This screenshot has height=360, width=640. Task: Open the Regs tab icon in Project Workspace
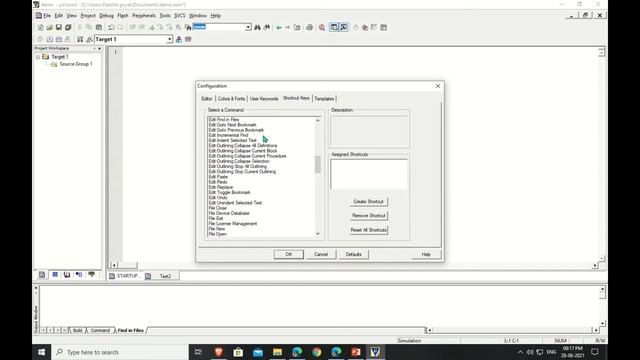pyautogui.click(x=55, y=275)
